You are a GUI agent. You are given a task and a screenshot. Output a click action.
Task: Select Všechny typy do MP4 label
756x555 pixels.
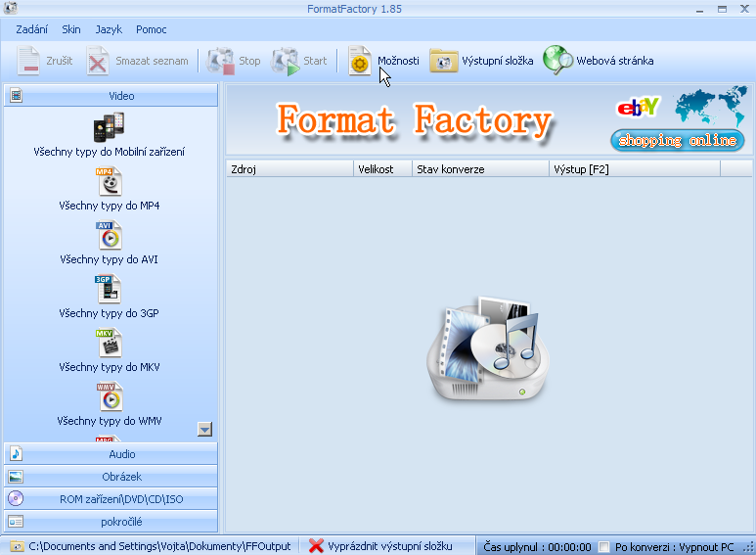109,206
